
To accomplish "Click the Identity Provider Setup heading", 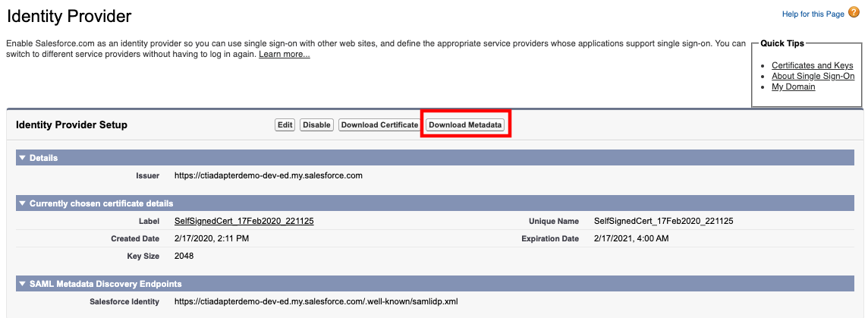I will pyautogui.click(x=72, y=125).
